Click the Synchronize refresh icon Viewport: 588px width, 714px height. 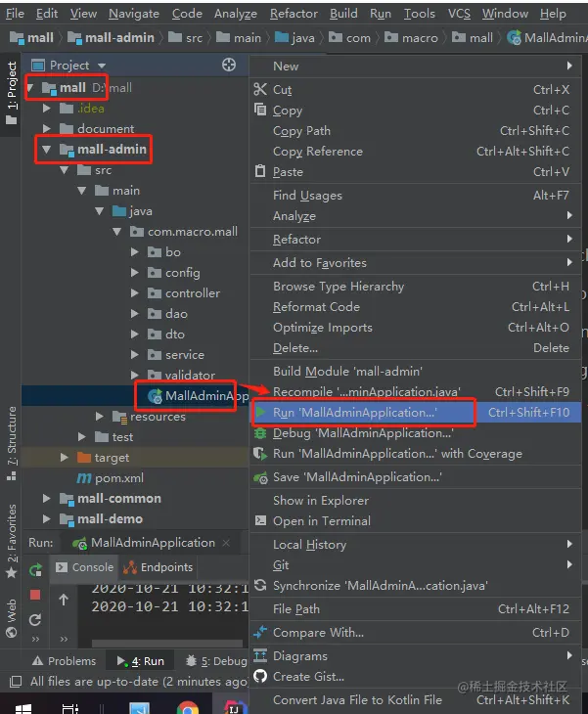(260, 585)
